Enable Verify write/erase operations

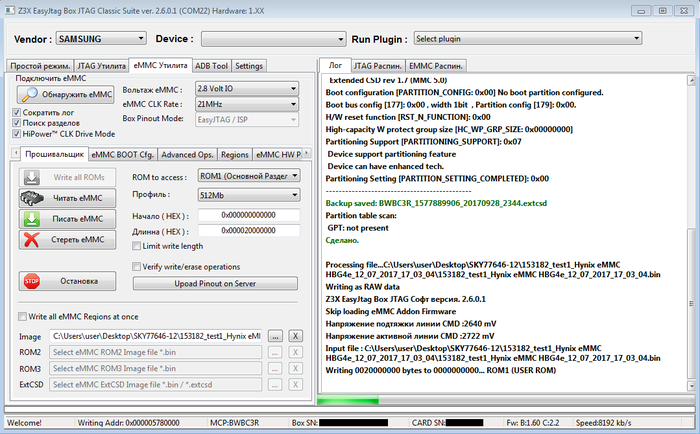137,266
